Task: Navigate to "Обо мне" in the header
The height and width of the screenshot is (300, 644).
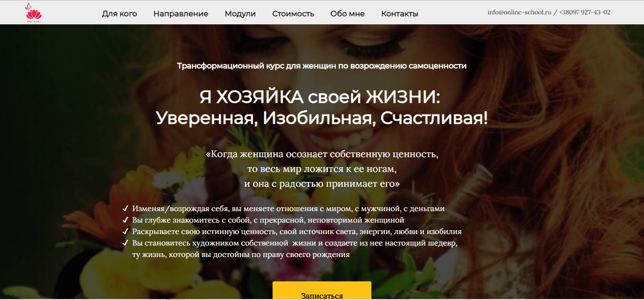Action: coord(347,13)
